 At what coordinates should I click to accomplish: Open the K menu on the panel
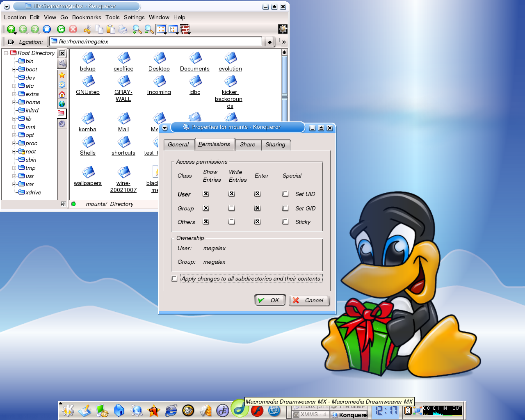click(68, 410)
